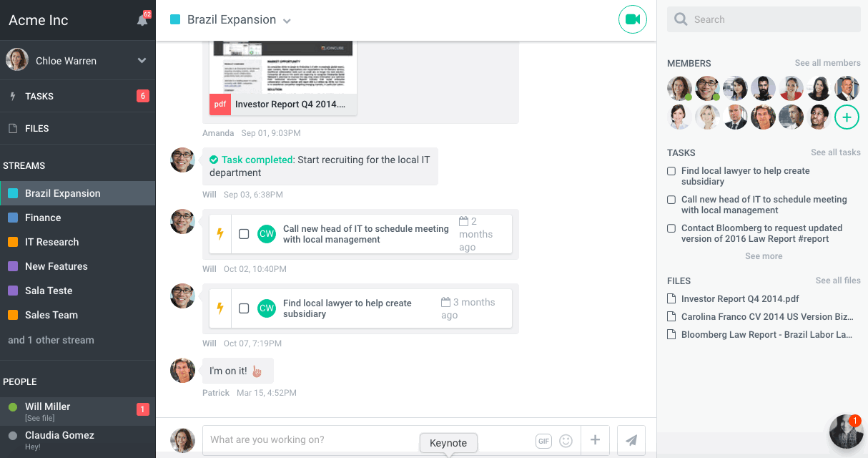
Task: Add a new member with plus circle
Action: click(847, 117)
